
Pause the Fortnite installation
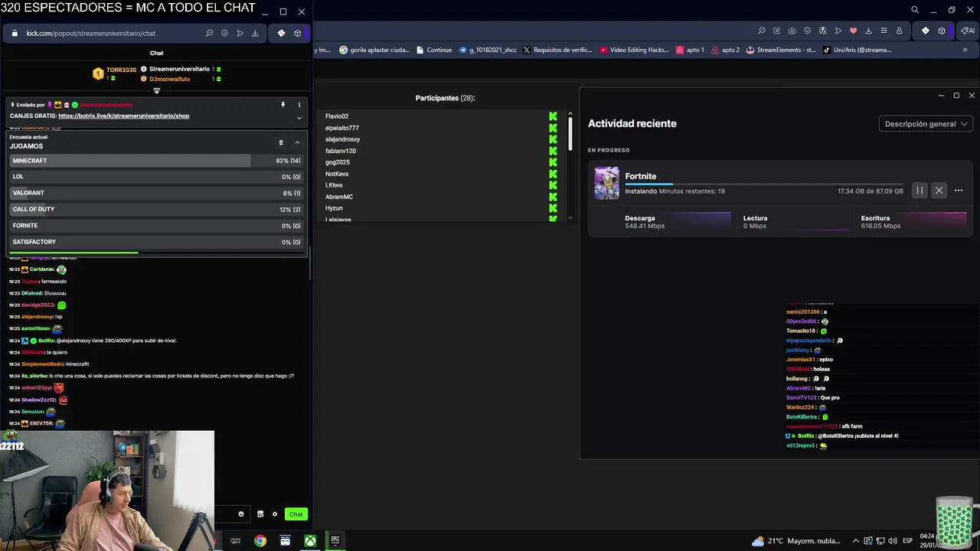(x=920, y=191)
